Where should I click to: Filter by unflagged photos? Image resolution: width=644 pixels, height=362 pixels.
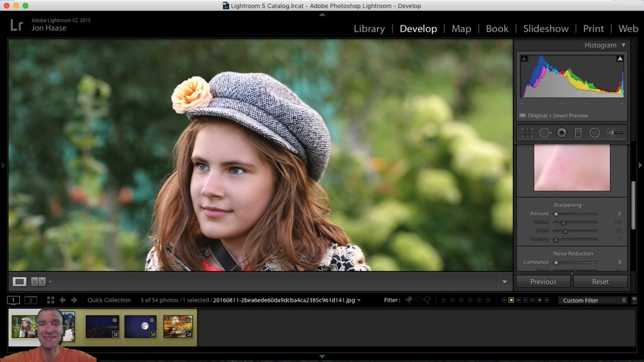pos(418,300)
